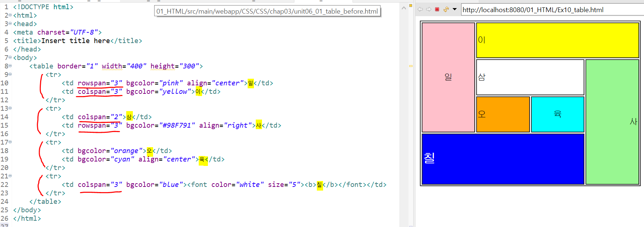The image size is (644, 227).
Task: Click the colspan="3" attribute on line 11
Action: 100,91
